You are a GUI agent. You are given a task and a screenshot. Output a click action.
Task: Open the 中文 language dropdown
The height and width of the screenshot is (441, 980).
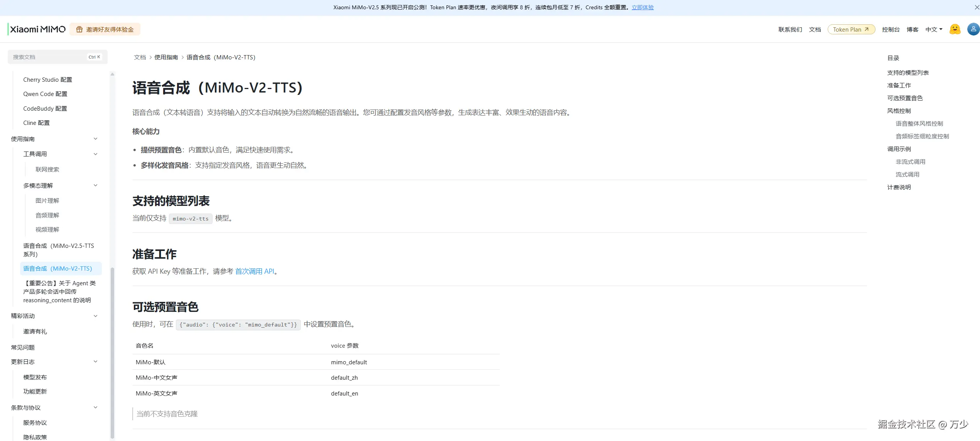tap(934, 30)
